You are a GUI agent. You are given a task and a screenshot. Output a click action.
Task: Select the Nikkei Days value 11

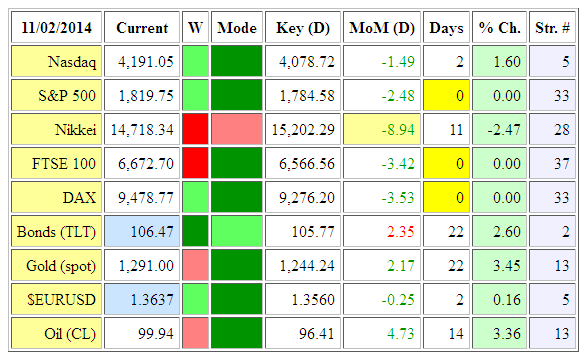[446, 129]
